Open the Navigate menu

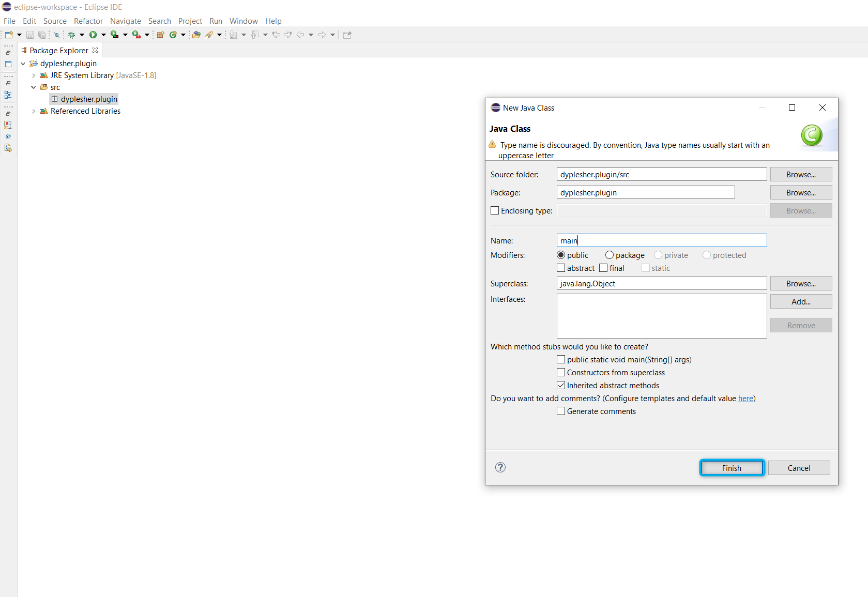click(126, 21)
